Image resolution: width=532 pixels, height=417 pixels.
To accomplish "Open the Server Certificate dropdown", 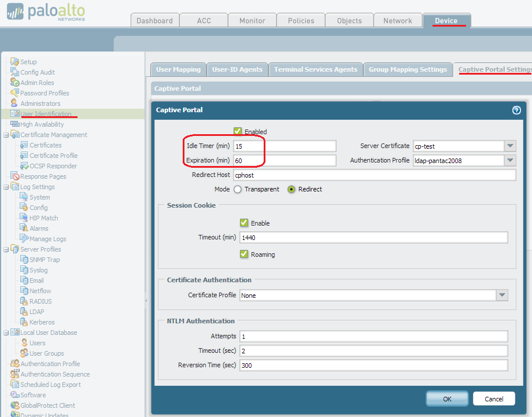I will tap(510, 146).
